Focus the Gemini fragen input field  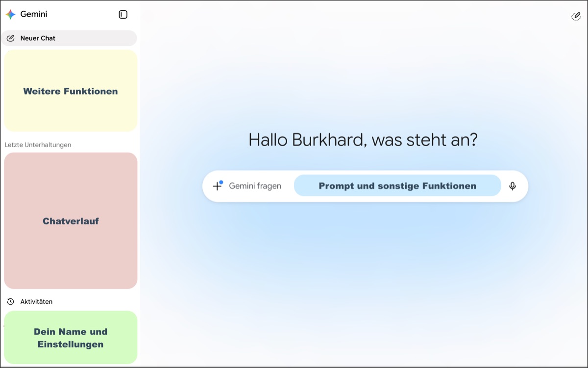255,186
